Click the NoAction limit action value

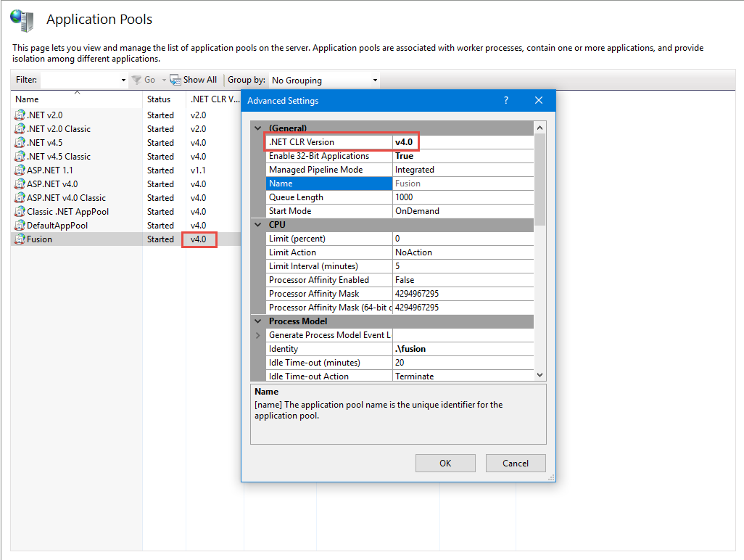coord(414,252)
